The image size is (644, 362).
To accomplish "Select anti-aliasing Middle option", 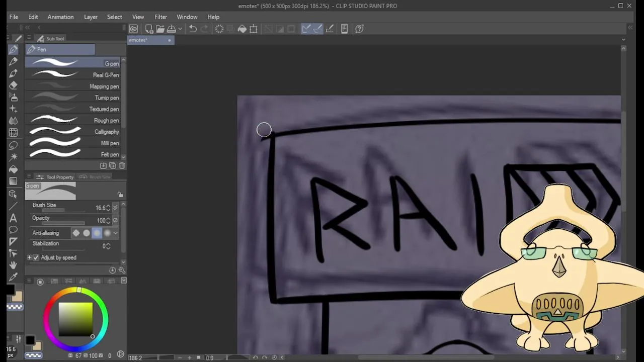I will pos(97,233).
